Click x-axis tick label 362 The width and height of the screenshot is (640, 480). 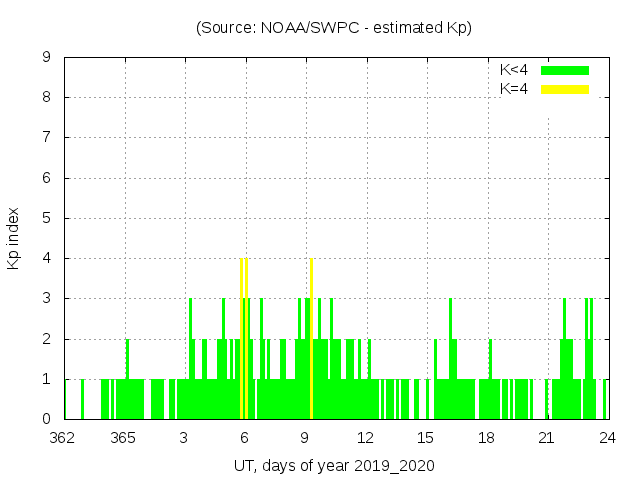(x=62, y=437)
